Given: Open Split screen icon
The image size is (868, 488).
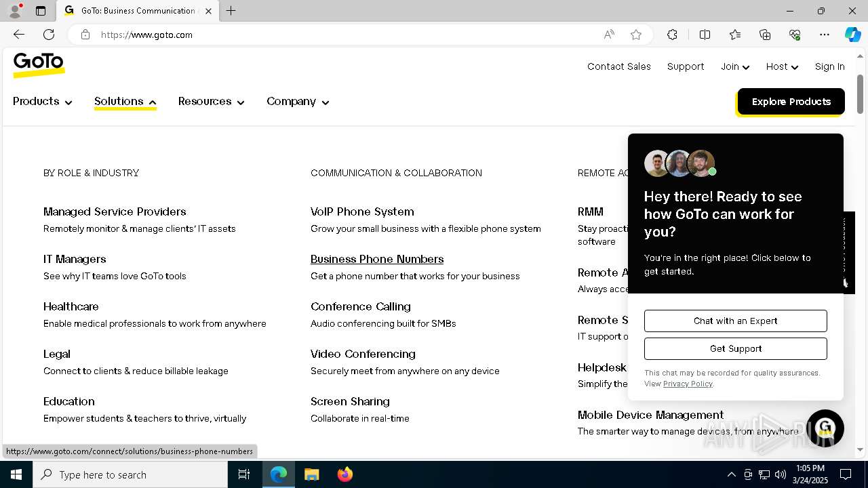Looking at the screenshot, I should [x=705, y=35].
